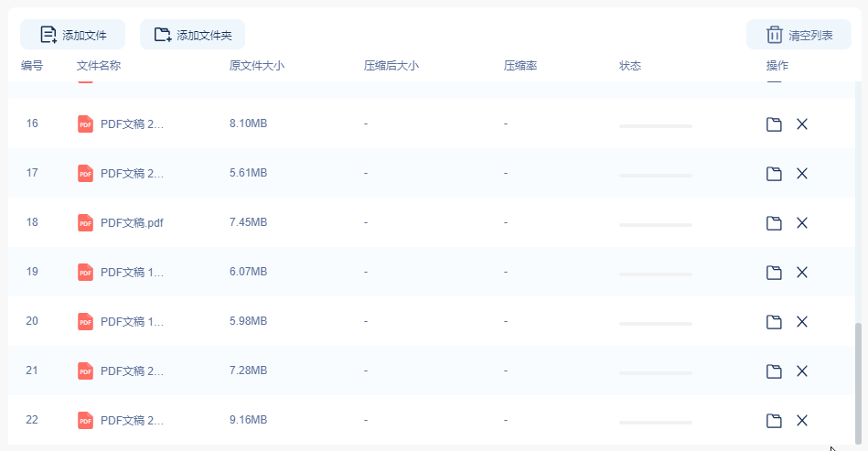
Task: Open folder for file number 19
Action: 774,273
